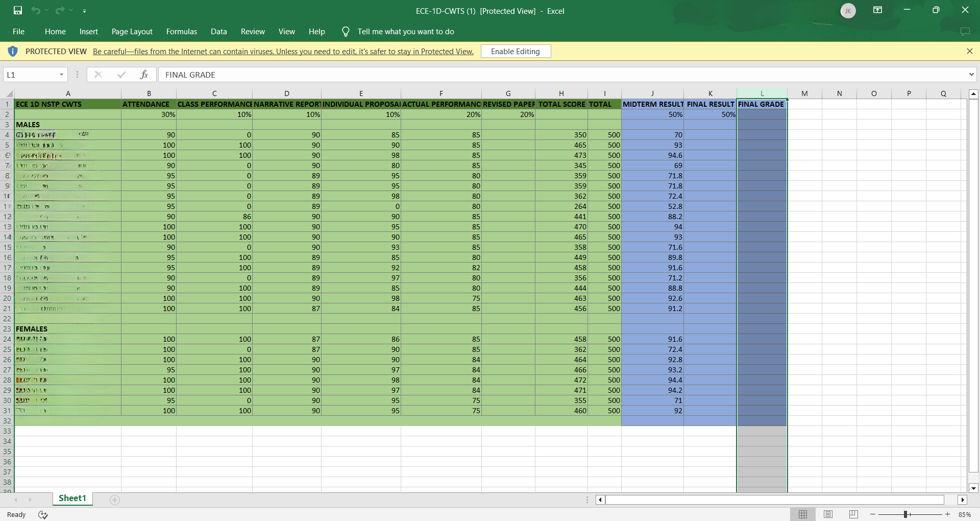
Task: Expand the Name Box dropdown arrow
Action: 62,75
